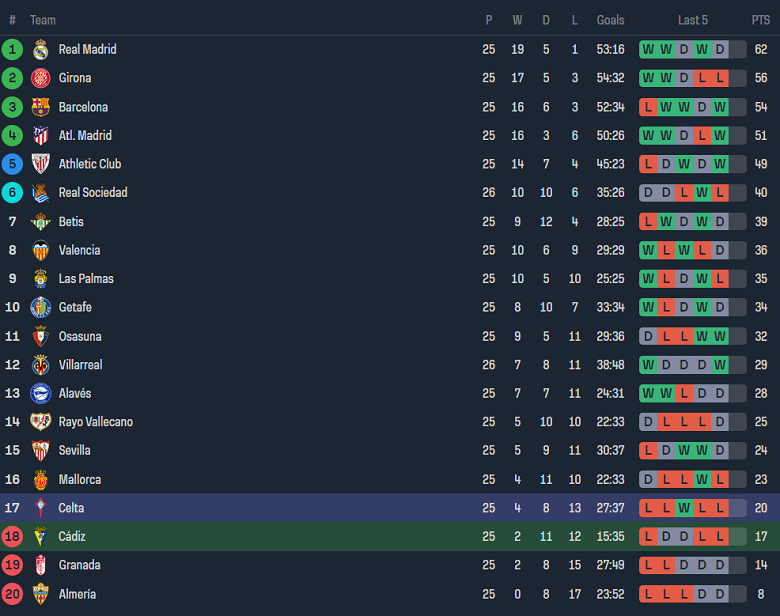
Task: Sort table by Goals column header
Action: [x=610, y=20]
